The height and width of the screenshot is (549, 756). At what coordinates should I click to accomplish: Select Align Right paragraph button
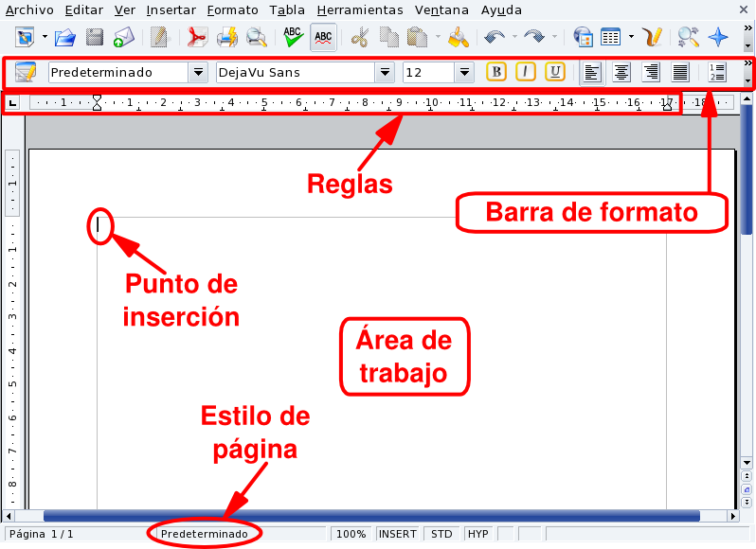click(x=651, y=73)
